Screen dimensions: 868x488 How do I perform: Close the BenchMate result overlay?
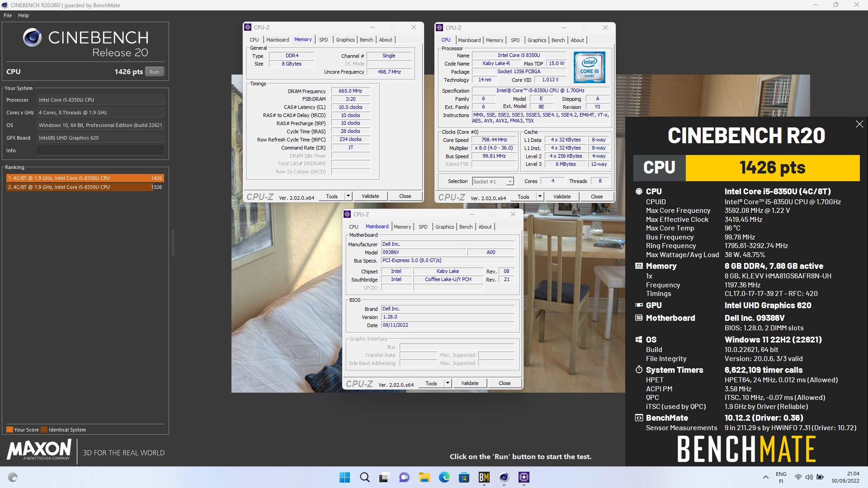coord(859,124)
